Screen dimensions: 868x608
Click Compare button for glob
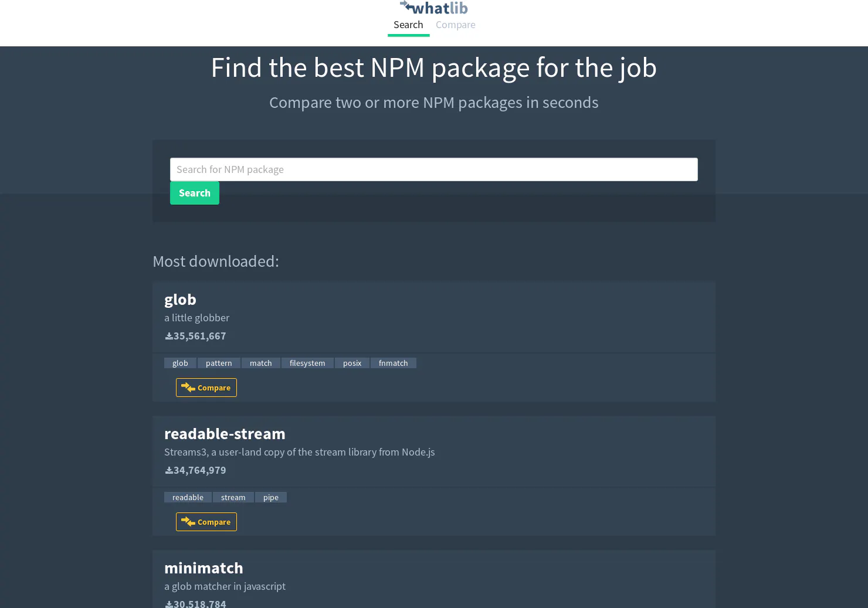click(206, 388)
